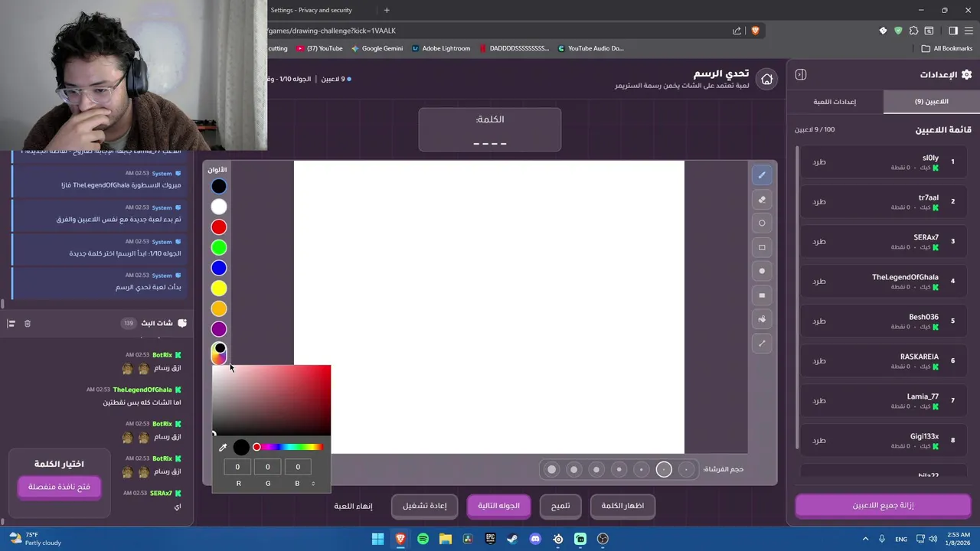Open File Explorer from the taskbar
The image size is (980, 551).
445,539
